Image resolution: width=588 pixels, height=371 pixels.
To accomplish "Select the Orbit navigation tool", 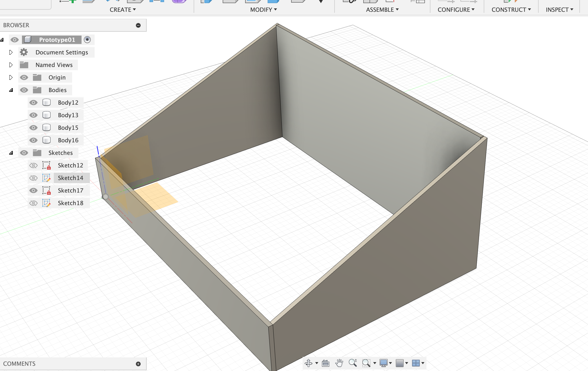I will pos(308,363).
